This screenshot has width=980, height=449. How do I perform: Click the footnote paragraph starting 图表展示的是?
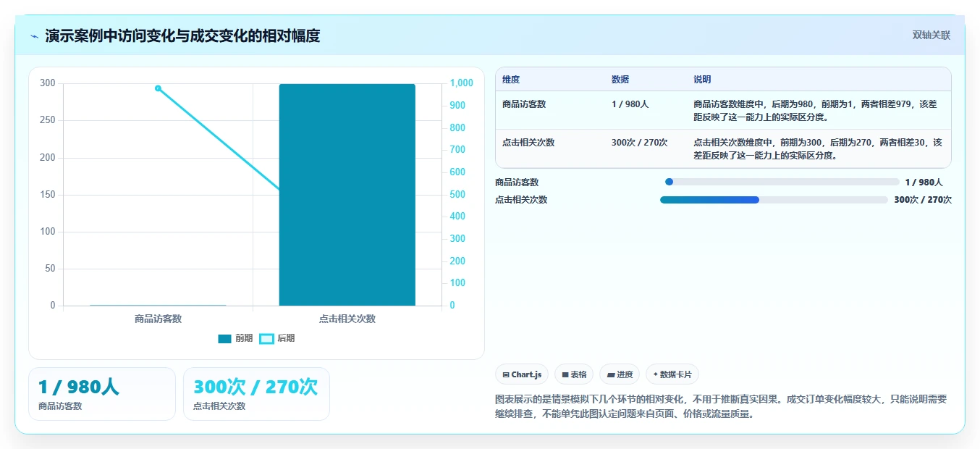721,407
